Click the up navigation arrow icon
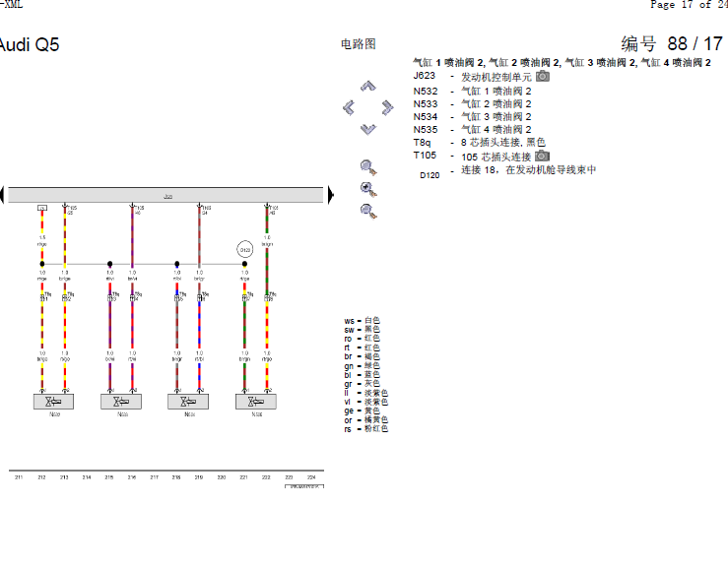The height and width of the screenshot is (569, 728). (x=368, y=86)
